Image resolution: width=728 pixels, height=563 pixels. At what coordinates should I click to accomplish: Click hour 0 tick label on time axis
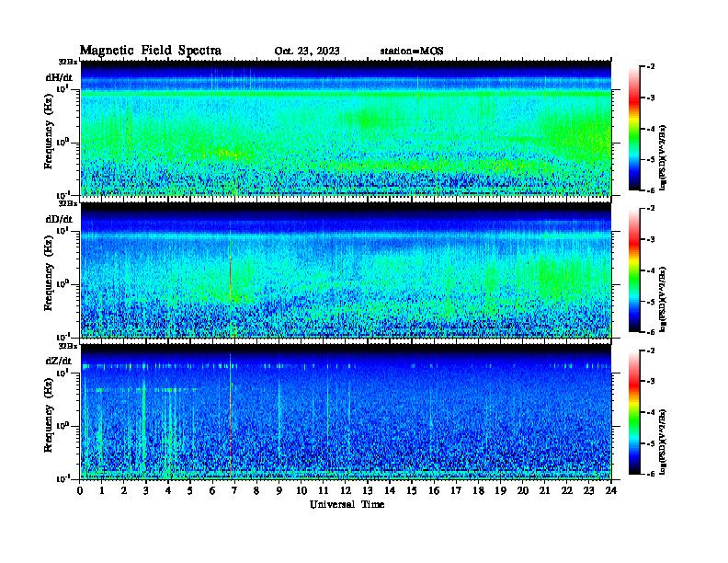coord(80,490)
